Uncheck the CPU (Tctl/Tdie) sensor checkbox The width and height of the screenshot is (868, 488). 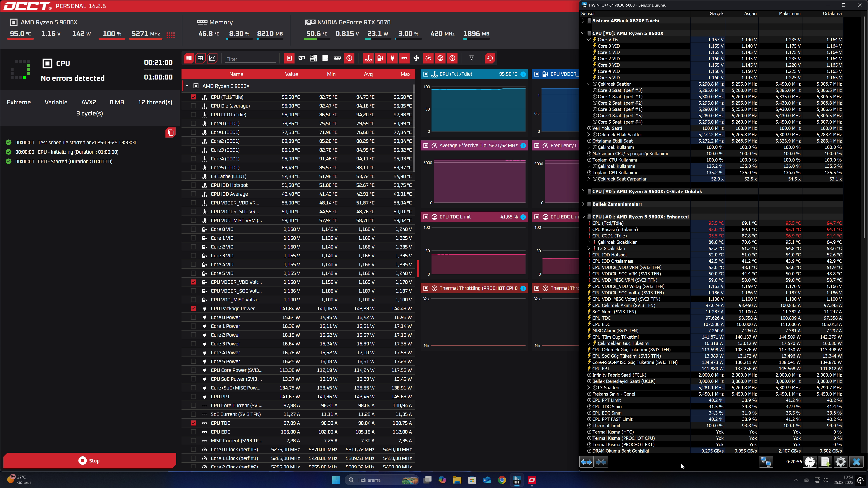point(193,97)
